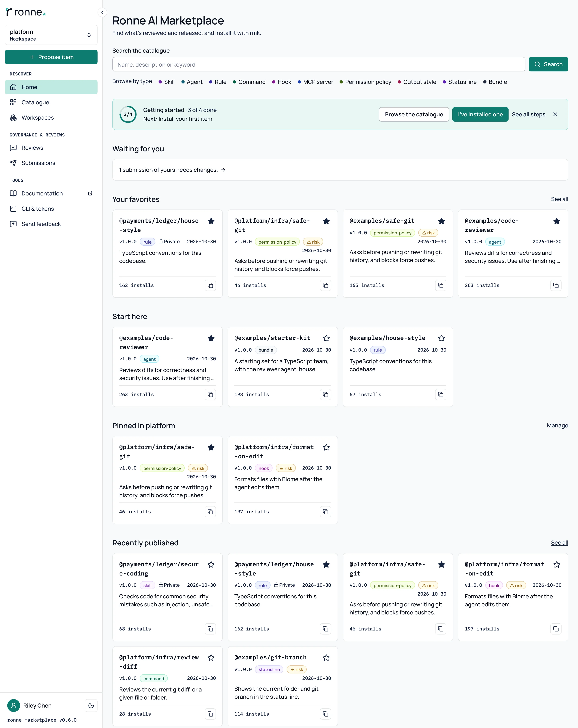Open Documentation external link

click(x=51, y=193)
